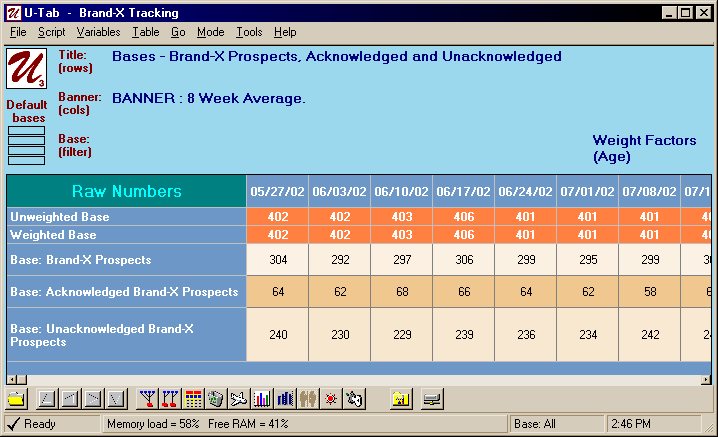Image resolution: width=718 pixels, height=437 pixels.
Task: Open the Script menu
Action: 51,32
